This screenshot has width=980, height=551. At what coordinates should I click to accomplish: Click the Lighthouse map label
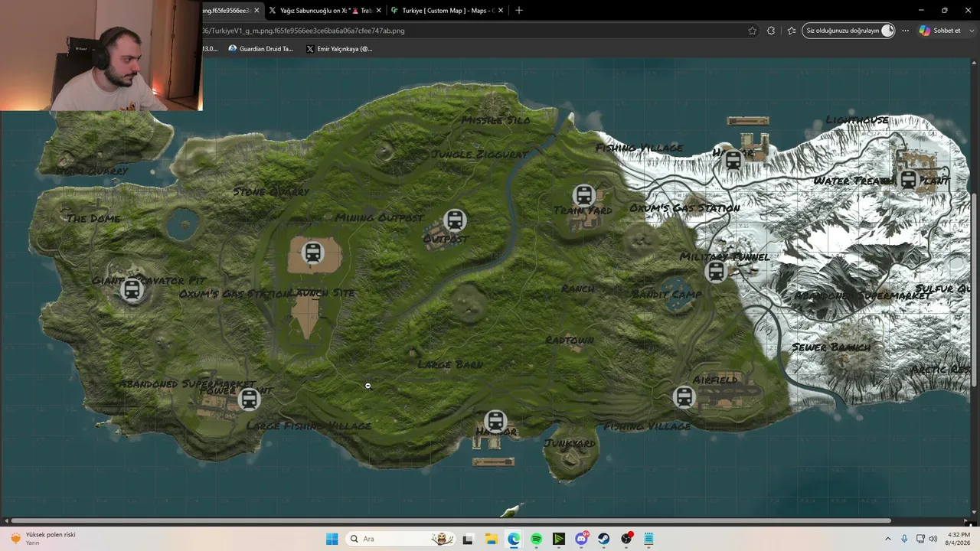click(x=857, y=120)
